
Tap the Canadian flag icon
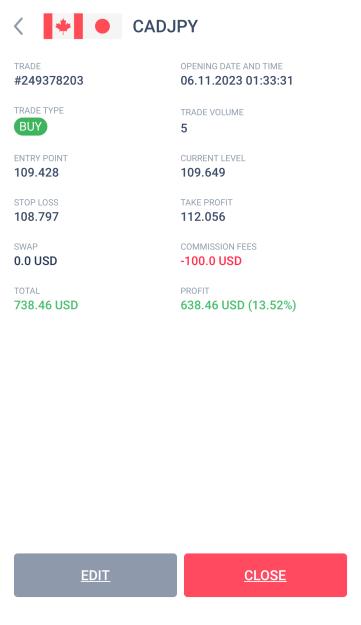click(x=63, y=26)
